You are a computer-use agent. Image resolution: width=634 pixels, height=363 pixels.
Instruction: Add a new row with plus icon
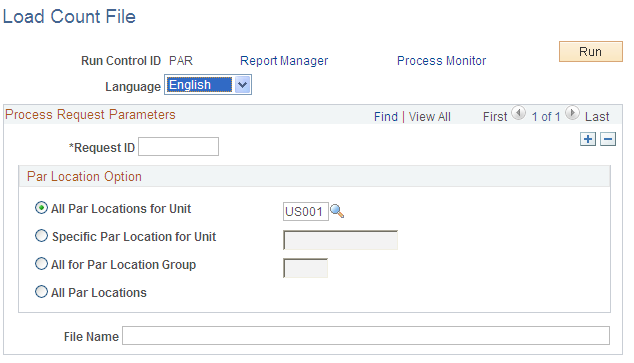588,139
